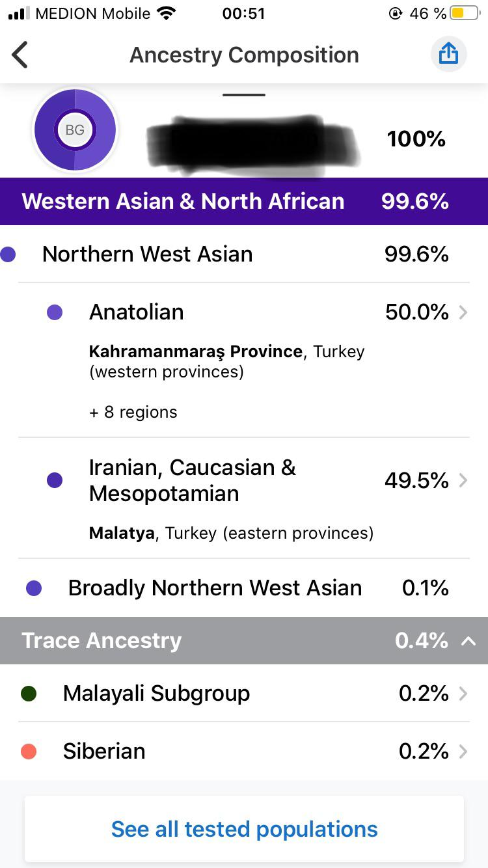Open the share icon button
488x868 pixels.
[449, 54]
